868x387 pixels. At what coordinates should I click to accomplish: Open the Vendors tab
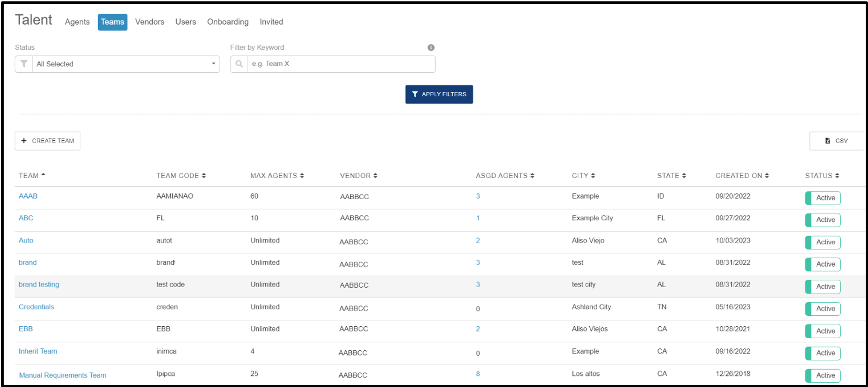pos(150,22)
